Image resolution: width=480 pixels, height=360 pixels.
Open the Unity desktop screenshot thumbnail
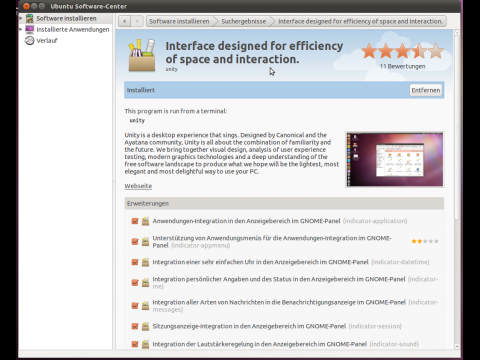click(x=395, y=159)
